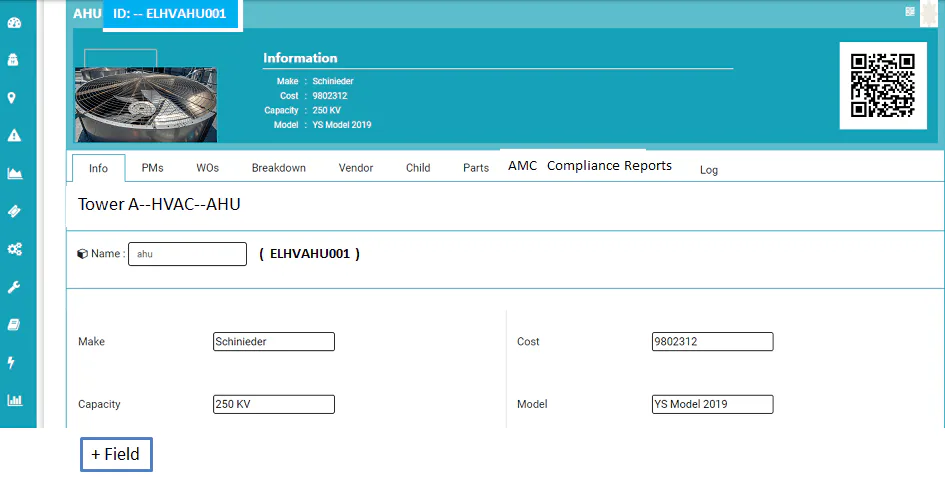945x477 pixels.
Task: Open the book icon in sidebar
Action: coord(13,324)
